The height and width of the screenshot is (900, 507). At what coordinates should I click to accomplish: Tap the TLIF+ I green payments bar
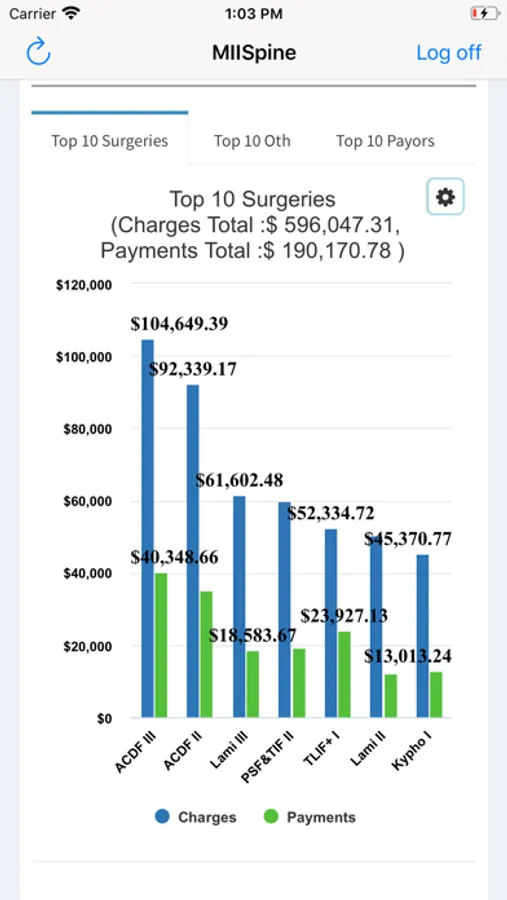pyautogui.click(x=344, y=674)
